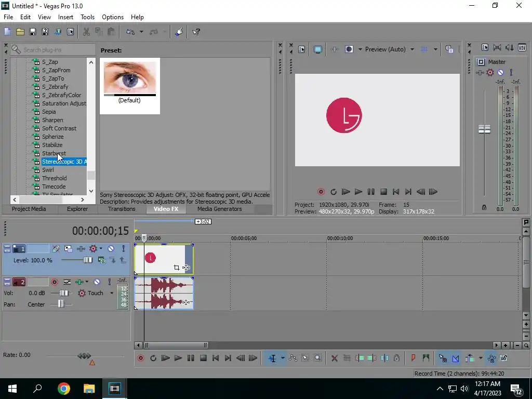Expand the split screen view dropdown arrow
The height and width of the screenshot is (399, 532).
click(x=360, y=49)
